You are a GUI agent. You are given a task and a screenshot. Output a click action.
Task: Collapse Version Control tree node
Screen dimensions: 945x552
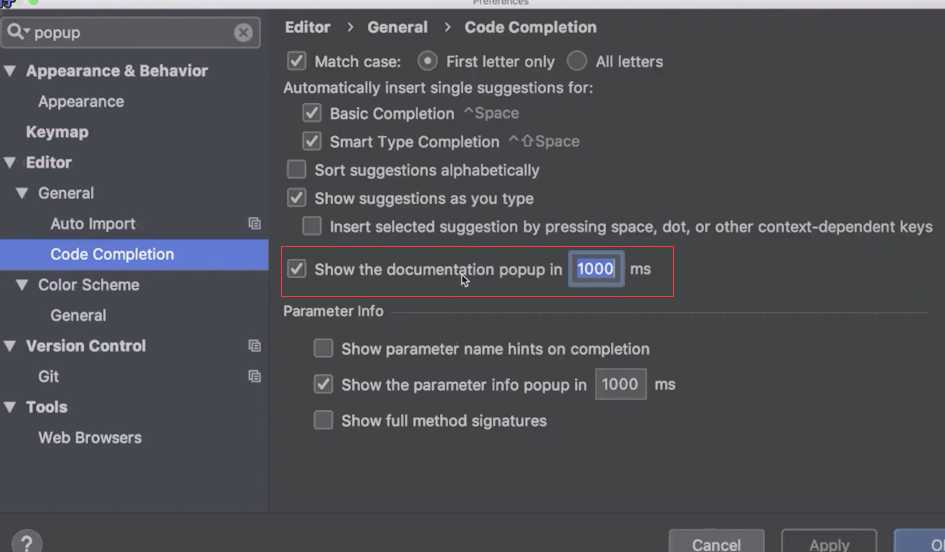pos(10,346)
